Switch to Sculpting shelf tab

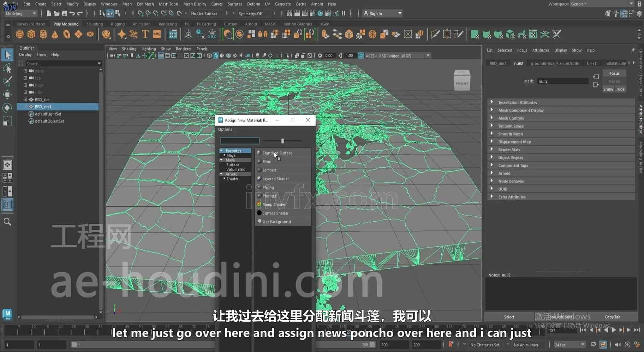pos(95,24)
